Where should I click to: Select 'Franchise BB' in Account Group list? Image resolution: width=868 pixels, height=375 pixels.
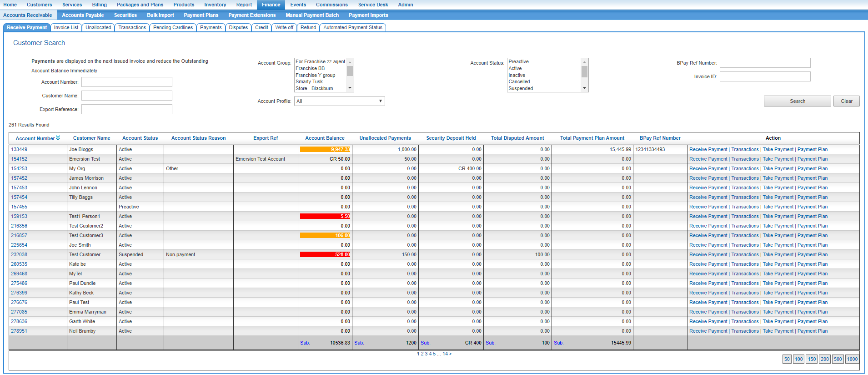click(x=310, y=68)
